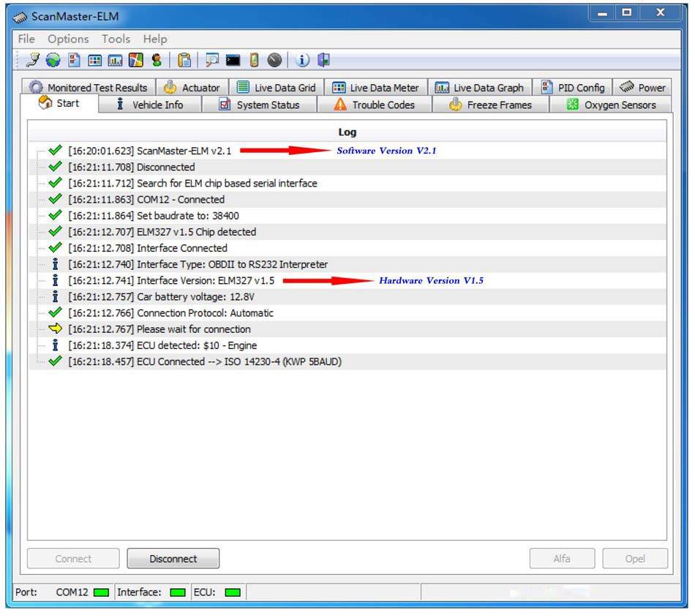The image size is (695, 616).
Task: Go to the Oxygen Sensors tab
Action: pyautogui.click(x=612, y=105)
